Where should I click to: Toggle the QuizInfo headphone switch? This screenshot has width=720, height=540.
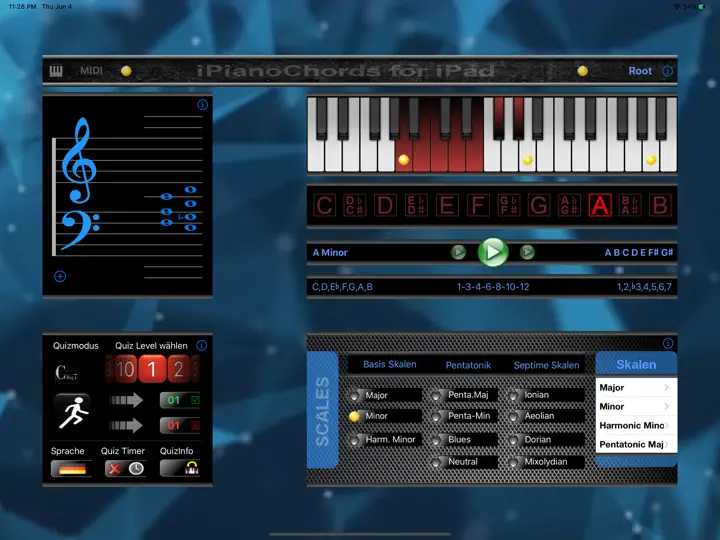click(180, 468)
